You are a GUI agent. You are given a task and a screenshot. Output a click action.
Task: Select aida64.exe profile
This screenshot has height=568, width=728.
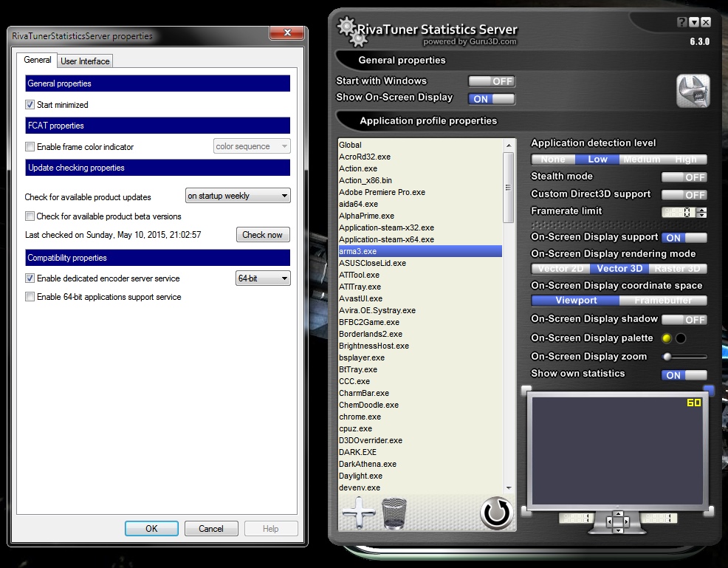tap(420, 204)
